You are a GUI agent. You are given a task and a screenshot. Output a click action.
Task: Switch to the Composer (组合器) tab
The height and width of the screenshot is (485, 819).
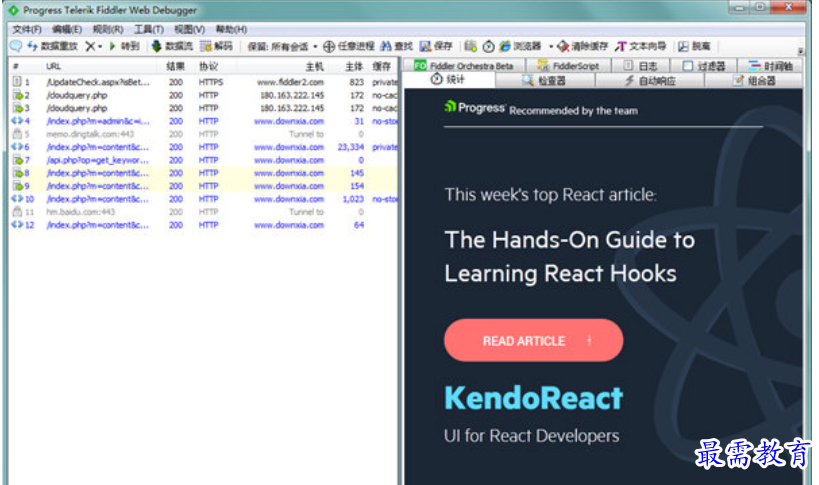[754, 80]
